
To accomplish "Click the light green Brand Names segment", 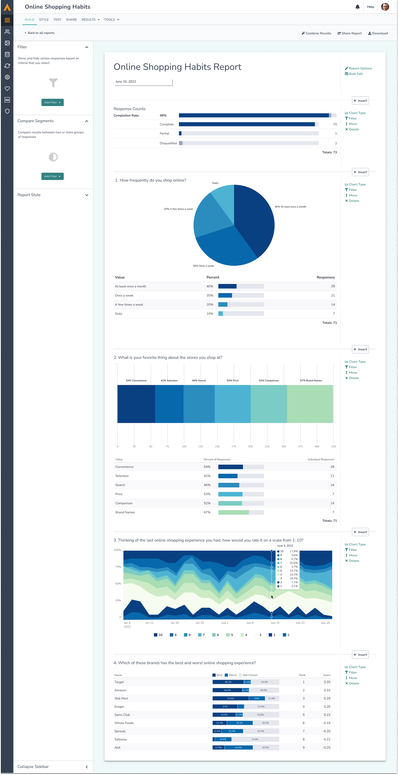I will click(310, 404).
